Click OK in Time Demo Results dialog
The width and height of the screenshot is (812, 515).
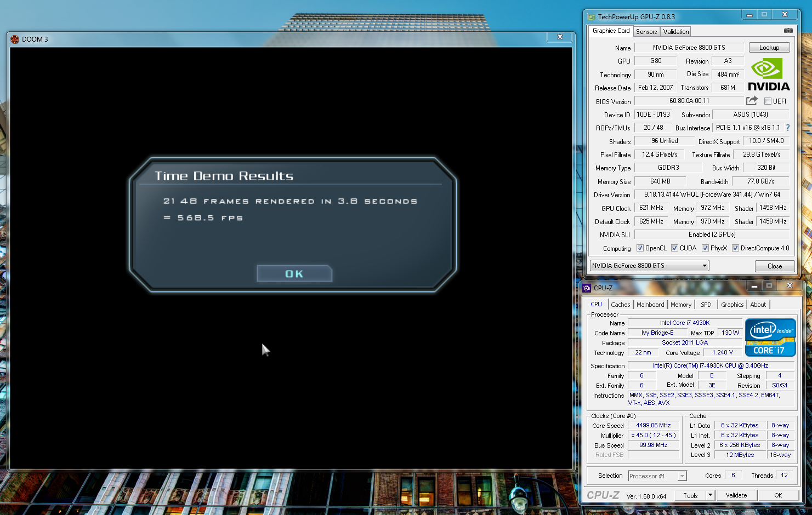[294, 273]
